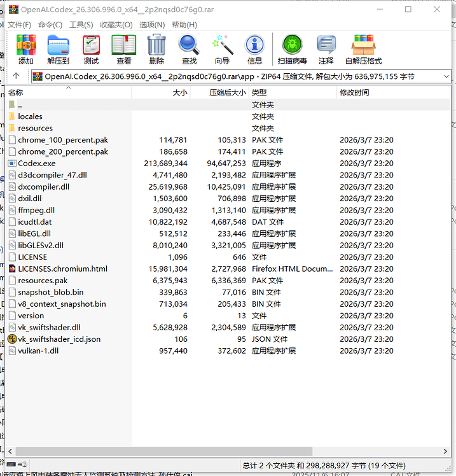Select dxil.dll file name
Image resolution: width=456 pixels, height=476 pixels.
click(29, 199)
